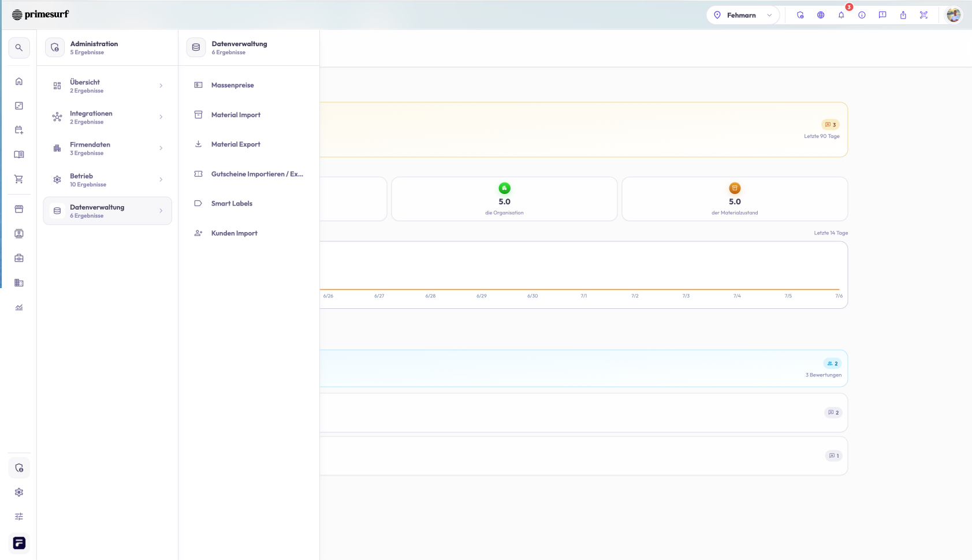Click the orange material condition icon

[x=735, y=188]
